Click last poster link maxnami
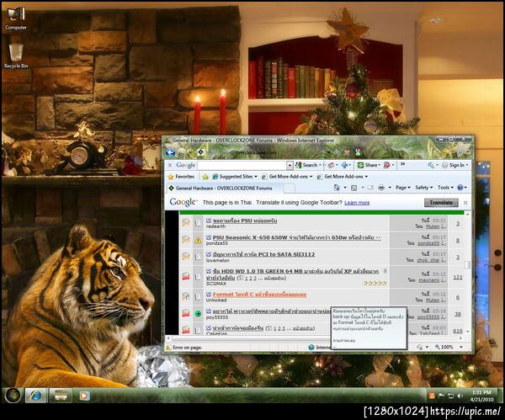505x420 pixels. coord(428,280)
